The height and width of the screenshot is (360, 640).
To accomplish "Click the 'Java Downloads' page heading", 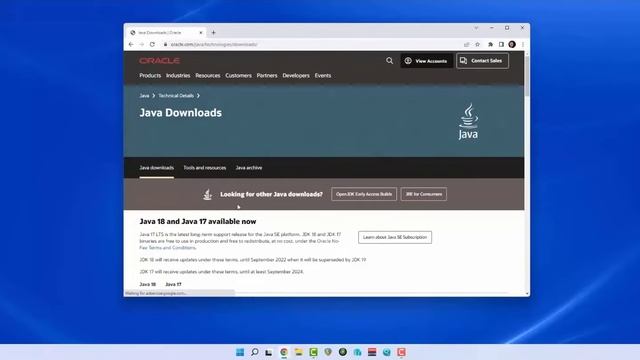I will (180, 113).
